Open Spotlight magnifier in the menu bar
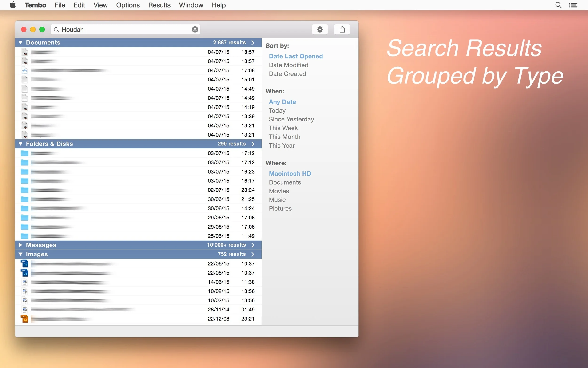This screenshot has width=588, height=368. pos(558,5)
